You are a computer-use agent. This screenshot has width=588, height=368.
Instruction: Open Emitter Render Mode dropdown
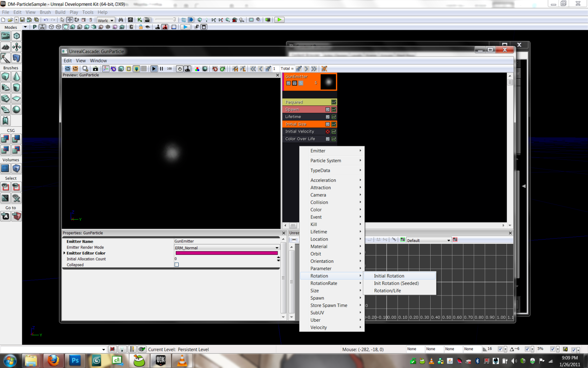(227, 248)
